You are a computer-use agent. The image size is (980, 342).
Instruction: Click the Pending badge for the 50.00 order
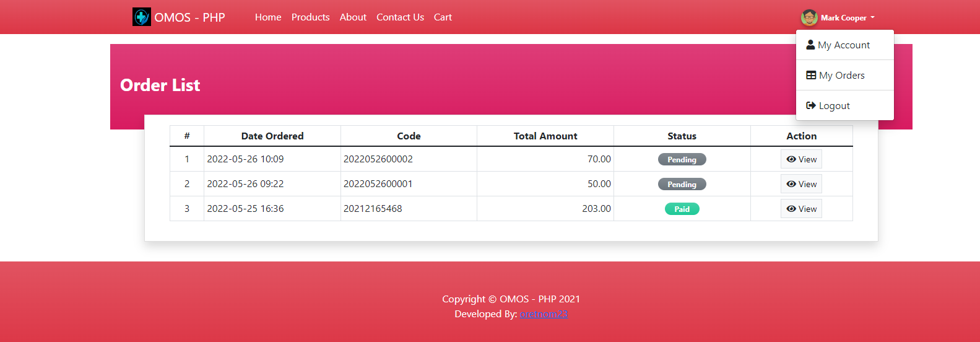click(x=682, y=184)
